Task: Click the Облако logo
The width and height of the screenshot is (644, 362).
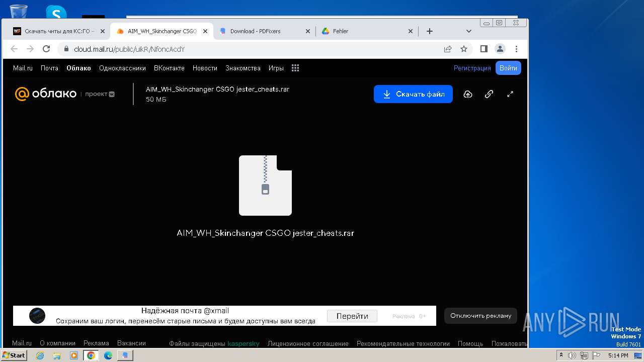Action: [46, 94]
